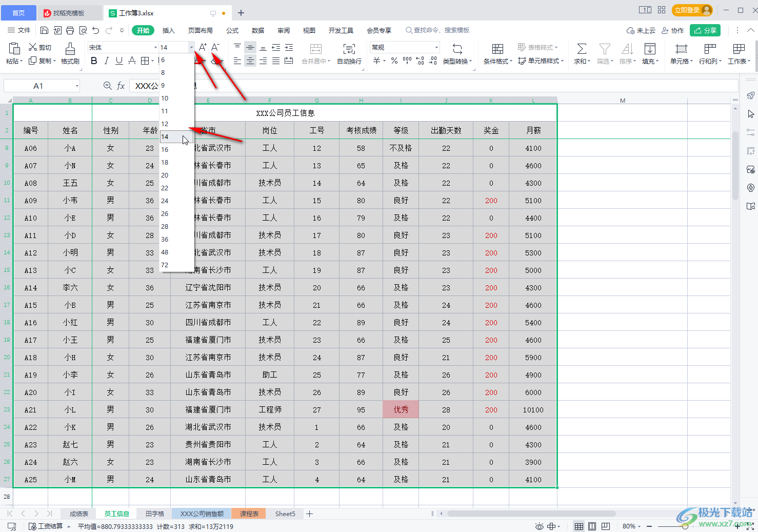Image resolution: width=758 pixels, height=532 pixels.
Task: Toggle top vertical alignment
Action: click(x=237, y=48)
